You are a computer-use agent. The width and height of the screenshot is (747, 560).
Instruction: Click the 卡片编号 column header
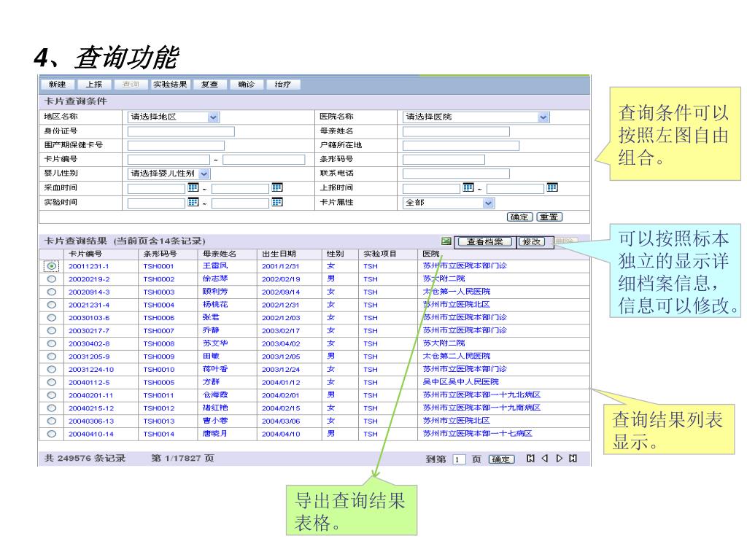click(x=85, y=254)
